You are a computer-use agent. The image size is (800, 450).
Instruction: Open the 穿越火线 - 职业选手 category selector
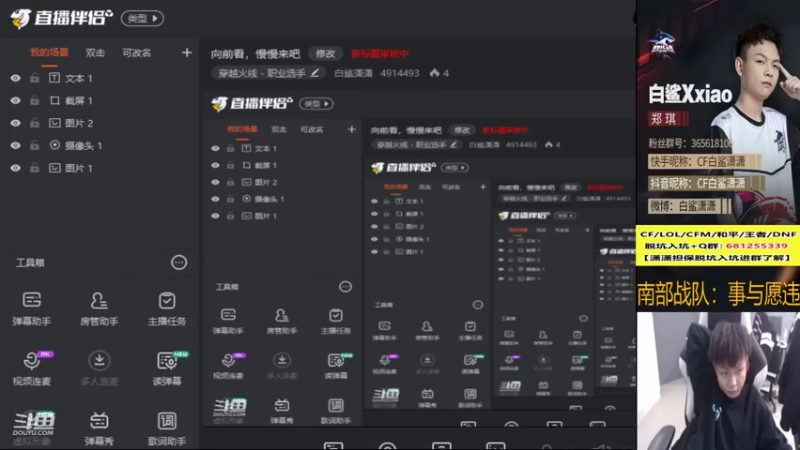[x=268, y=73]
